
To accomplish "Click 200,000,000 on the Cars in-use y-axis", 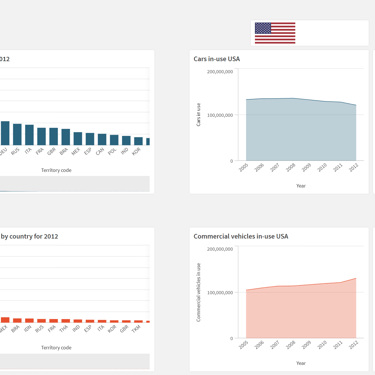I will click(220, 72).
